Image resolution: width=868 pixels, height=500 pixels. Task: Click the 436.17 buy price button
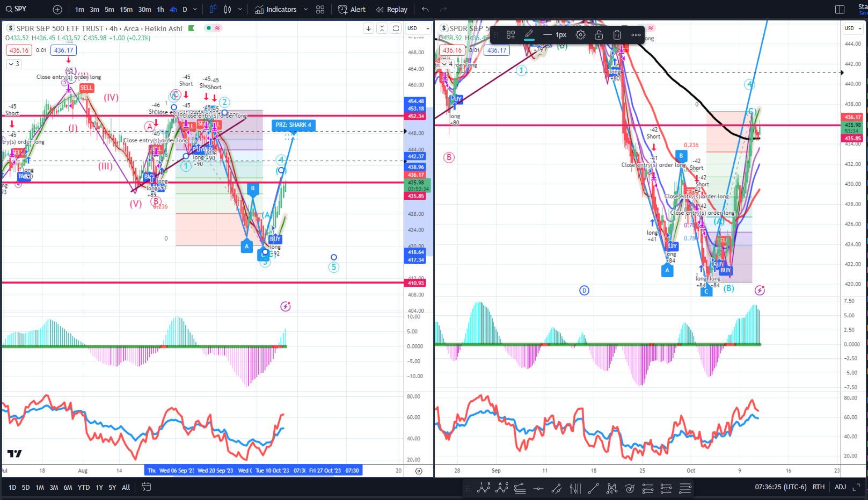[63, 50]
